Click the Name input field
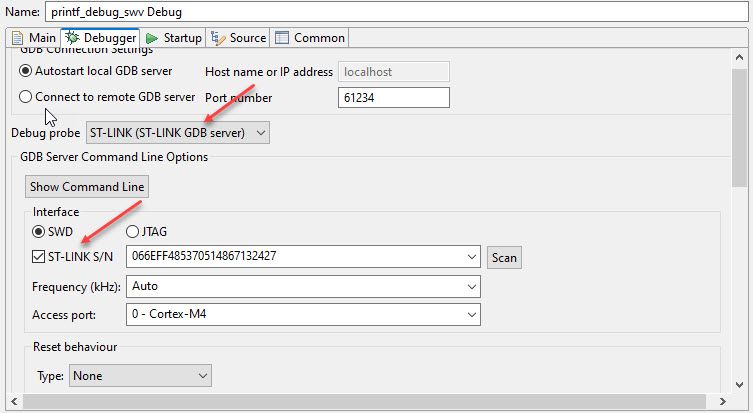 click(x=397, y=12)
